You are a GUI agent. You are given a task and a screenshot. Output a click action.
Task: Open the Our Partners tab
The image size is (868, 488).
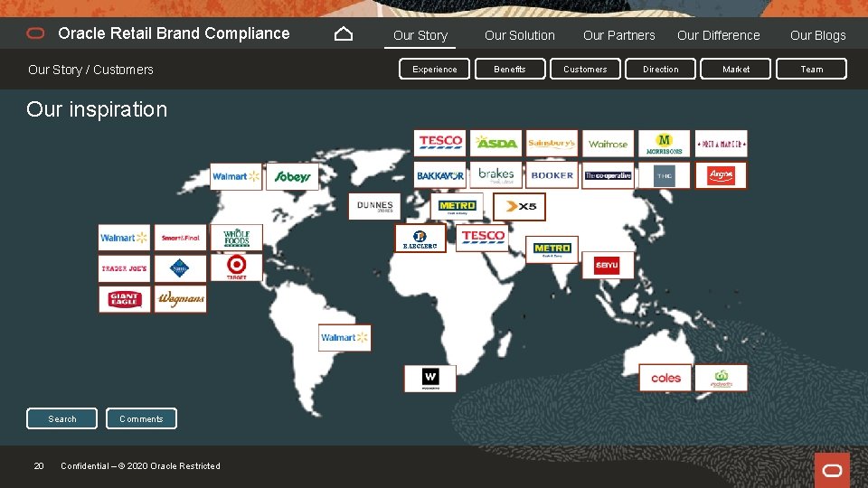[618, 35]
